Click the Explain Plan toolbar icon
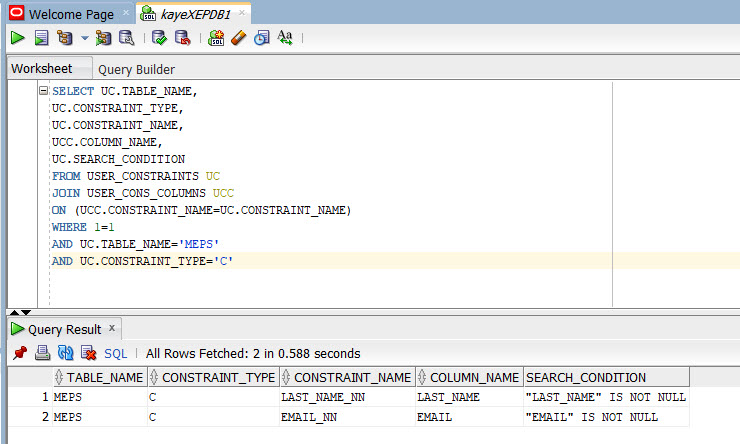 [x=65, y=38]
